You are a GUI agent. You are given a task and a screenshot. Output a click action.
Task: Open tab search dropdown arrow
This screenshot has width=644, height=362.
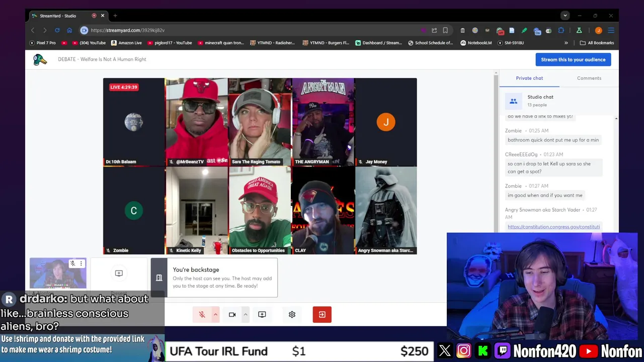coord(565,16)
